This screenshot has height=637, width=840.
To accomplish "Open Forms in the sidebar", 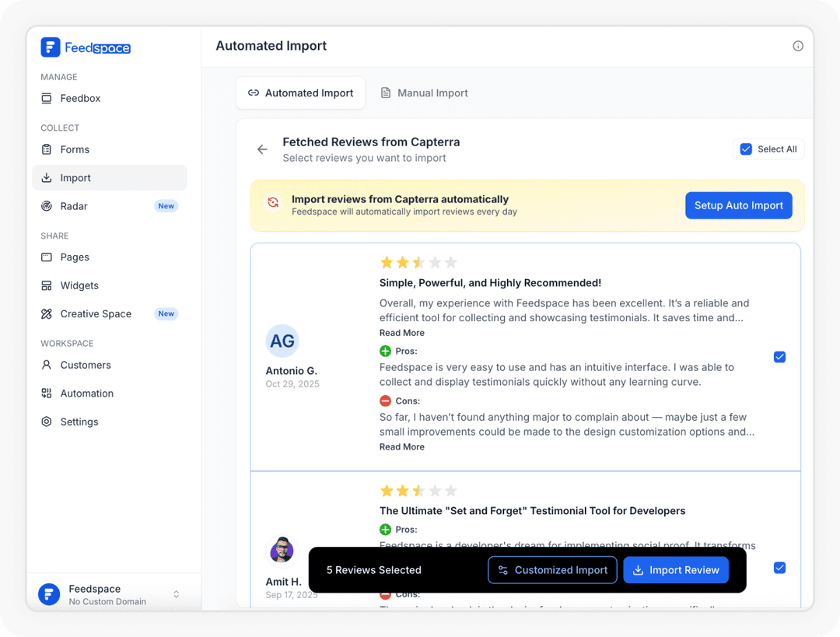I will (x=110, y=149).
